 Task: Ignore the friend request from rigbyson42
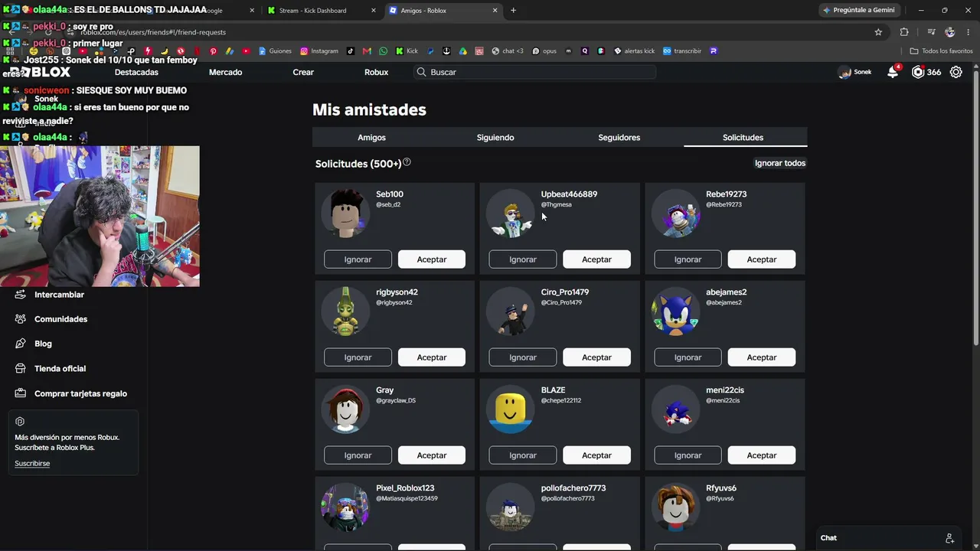[358, 357]
